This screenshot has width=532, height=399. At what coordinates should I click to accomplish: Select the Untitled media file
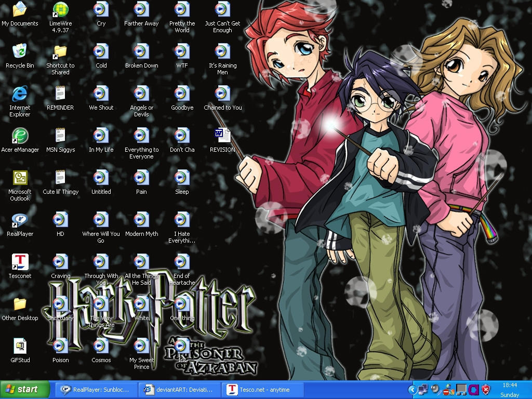point(101,178)
